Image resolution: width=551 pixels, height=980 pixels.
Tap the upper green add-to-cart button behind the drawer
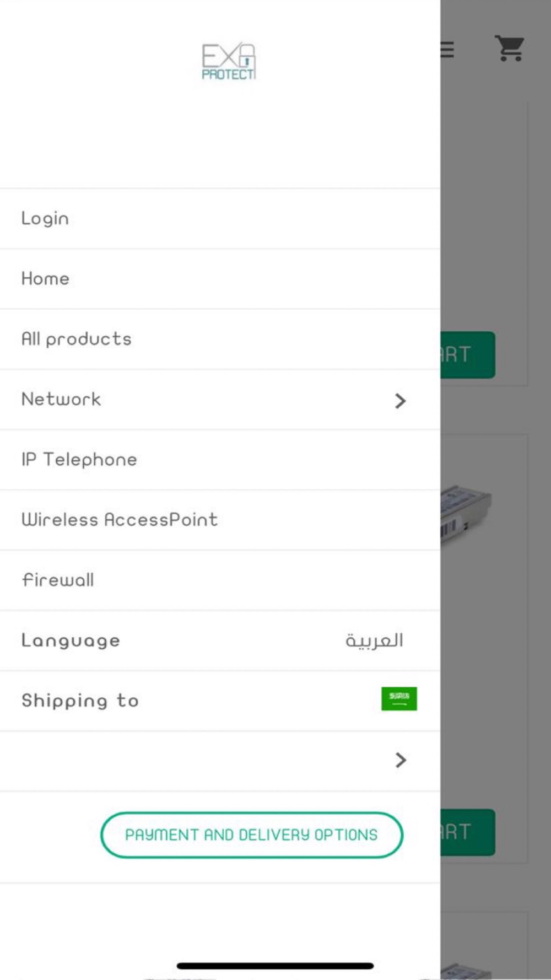coord(468,354)
